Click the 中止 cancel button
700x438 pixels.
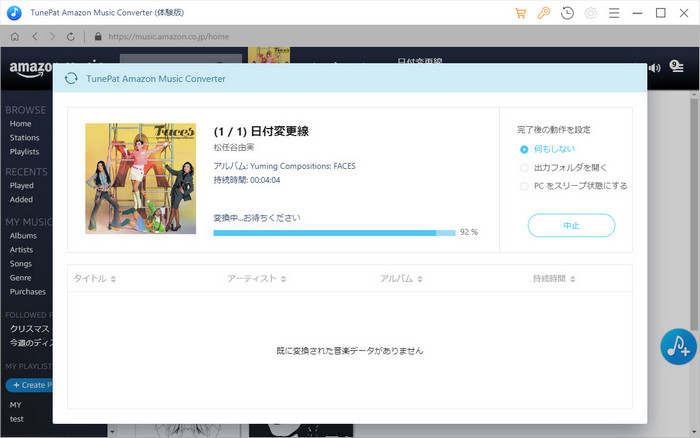point(571,225)
